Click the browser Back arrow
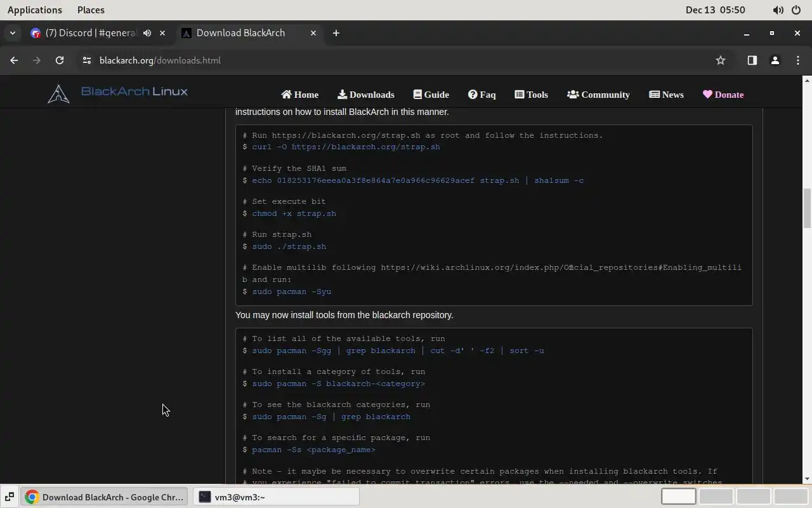The image size is (812, 508). point(14,60)
